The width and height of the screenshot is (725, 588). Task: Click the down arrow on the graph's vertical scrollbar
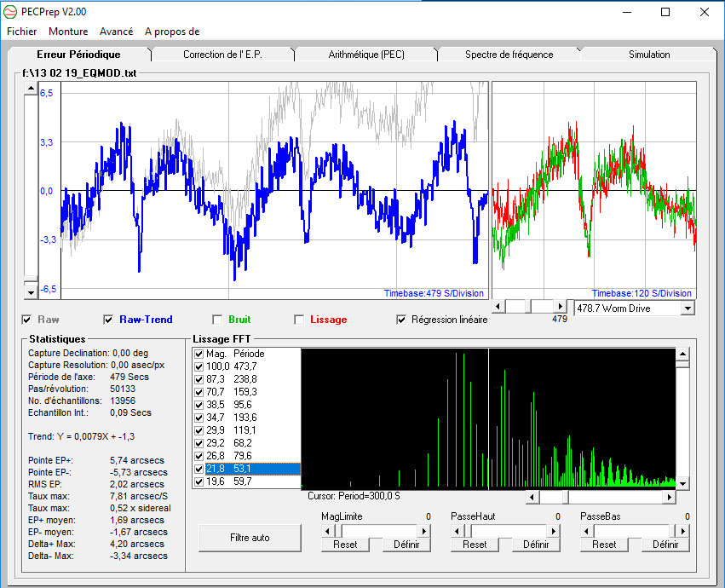pos(31,292)
